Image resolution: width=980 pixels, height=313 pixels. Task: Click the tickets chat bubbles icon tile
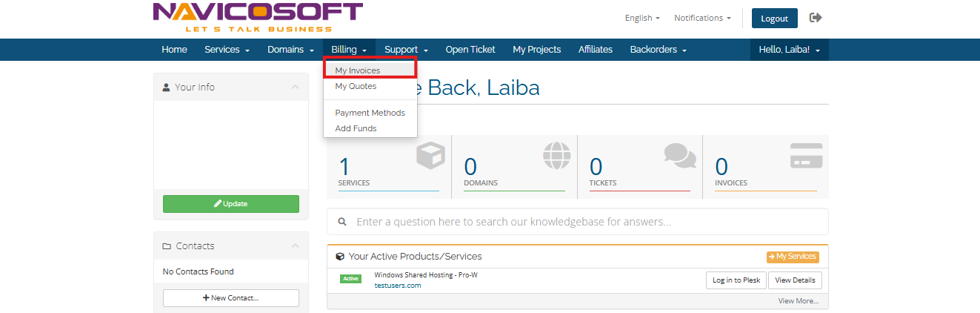pyautogui.click(x=639, y=167)
